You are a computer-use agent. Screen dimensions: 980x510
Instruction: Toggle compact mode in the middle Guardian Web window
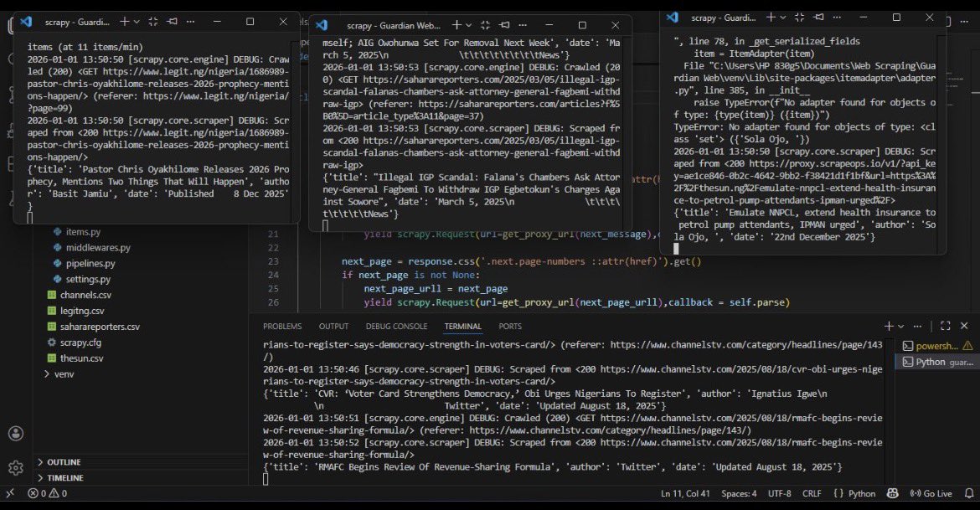coord(486,25)
